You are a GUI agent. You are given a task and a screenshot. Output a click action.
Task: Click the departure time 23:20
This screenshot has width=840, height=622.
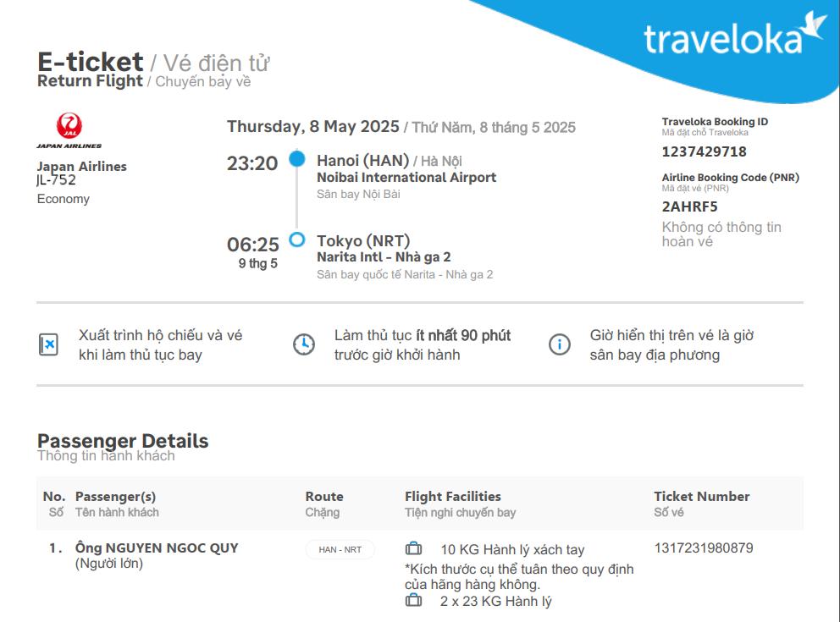[252, 163]
